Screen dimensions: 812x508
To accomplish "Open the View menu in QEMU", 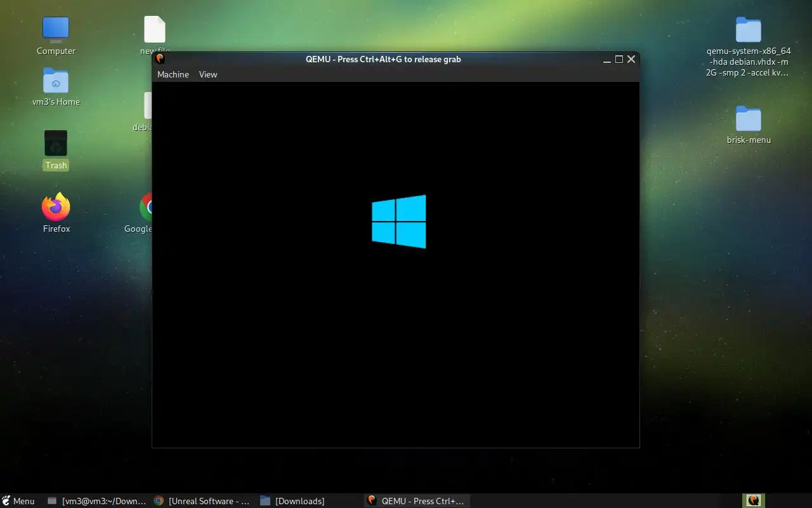I will 208,74.
